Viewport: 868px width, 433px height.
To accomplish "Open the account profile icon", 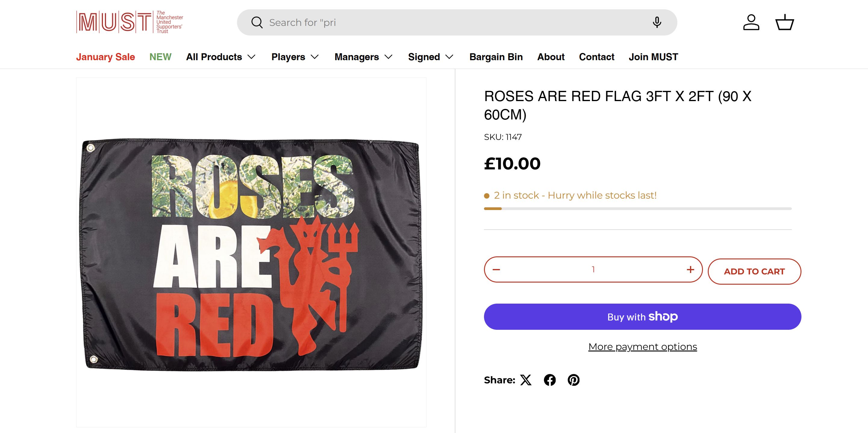I will [x=751, y=23].
